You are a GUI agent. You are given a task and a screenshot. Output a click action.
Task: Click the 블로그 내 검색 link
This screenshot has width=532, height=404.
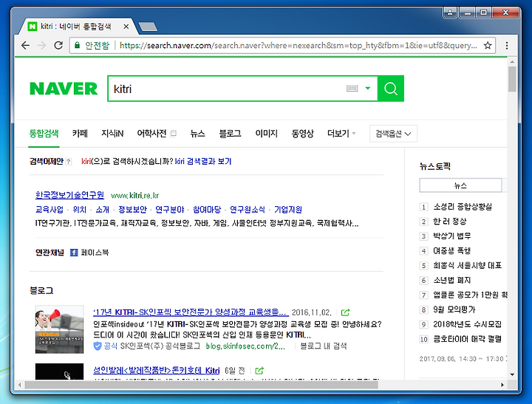click(324, 346)
